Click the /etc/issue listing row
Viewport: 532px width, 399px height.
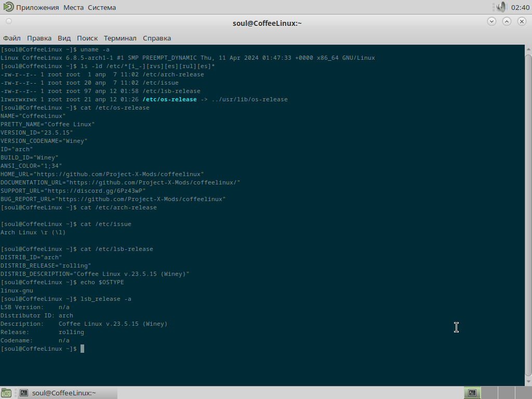[x=89, y=83]
